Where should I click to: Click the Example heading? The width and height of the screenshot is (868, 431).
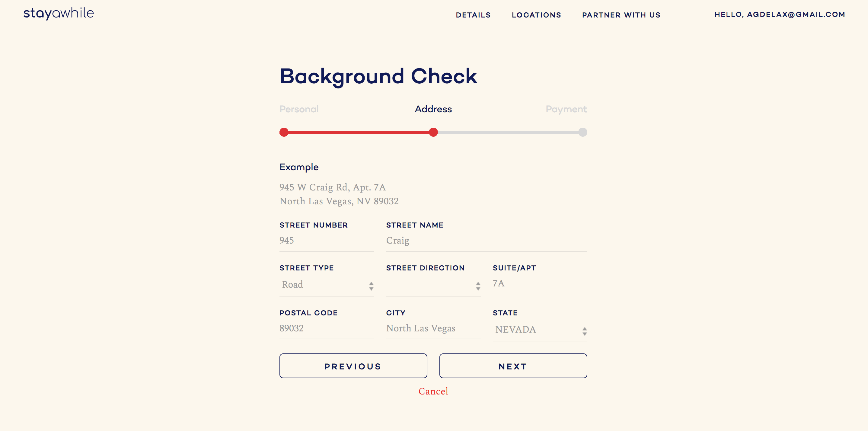coord(299,167)
